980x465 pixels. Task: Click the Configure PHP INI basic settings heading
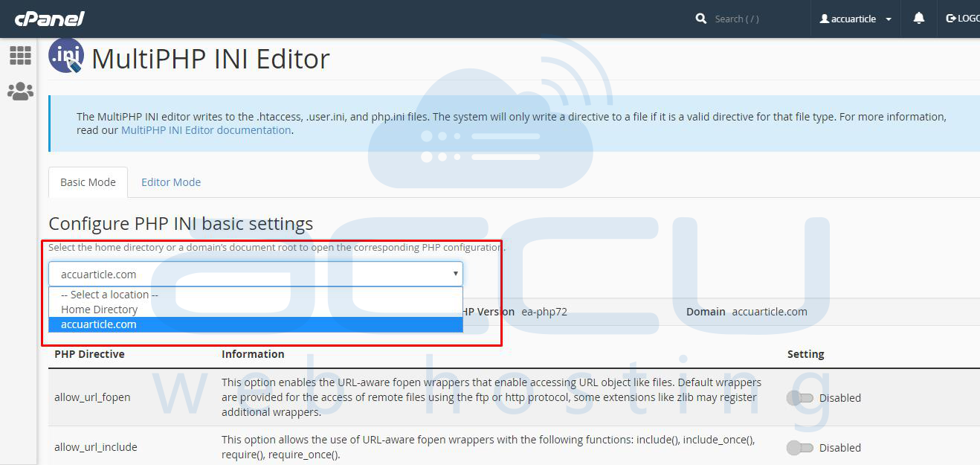pyautogui.click(x=181, y=223)
